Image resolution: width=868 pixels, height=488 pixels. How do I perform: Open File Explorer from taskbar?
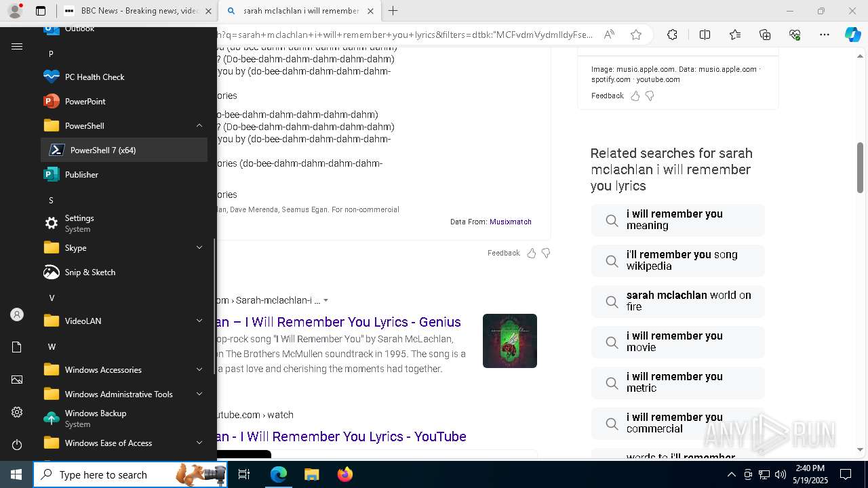coord(311,474)
